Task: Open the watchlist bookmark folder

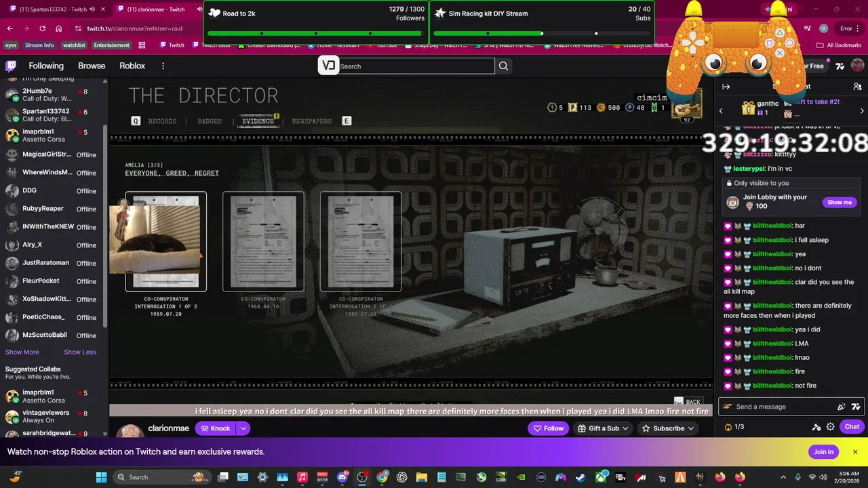Action: (74, 45)
